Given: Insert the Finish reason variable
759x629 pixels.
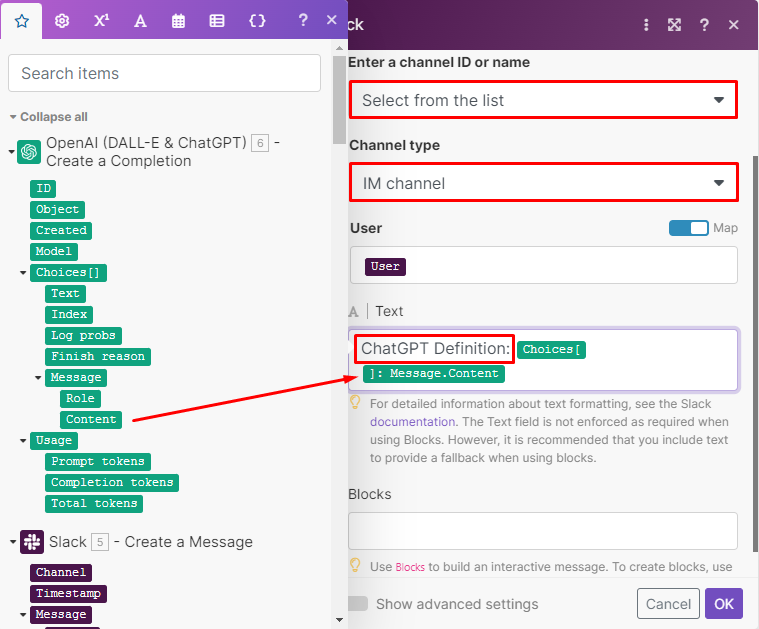Looking at the screenshot, I should (98, 356).
